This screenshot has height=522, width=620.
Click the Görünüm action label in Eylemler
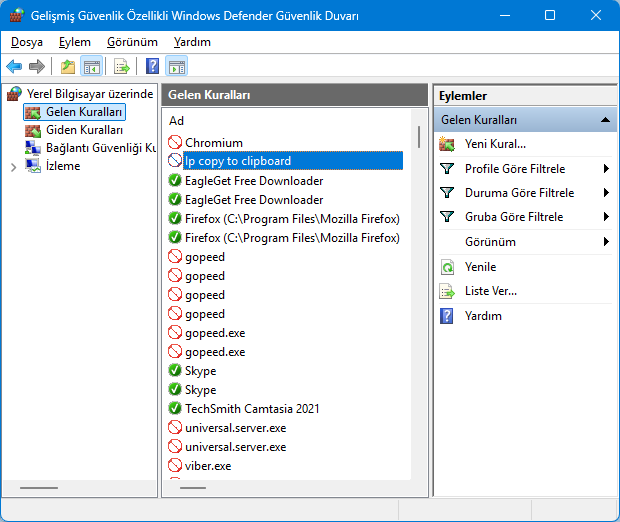(x=490, y=242)
